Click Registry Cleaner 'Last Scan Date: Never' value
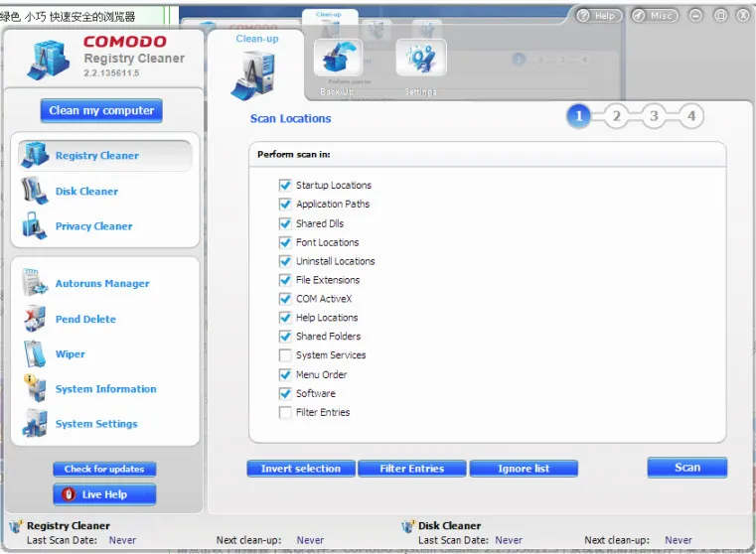756x554 pixels. click(x=122, y=540)
